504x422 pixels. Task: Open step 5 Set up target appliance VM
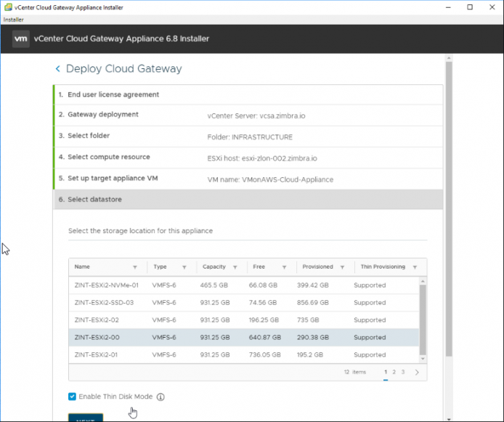tap(248, 179)
